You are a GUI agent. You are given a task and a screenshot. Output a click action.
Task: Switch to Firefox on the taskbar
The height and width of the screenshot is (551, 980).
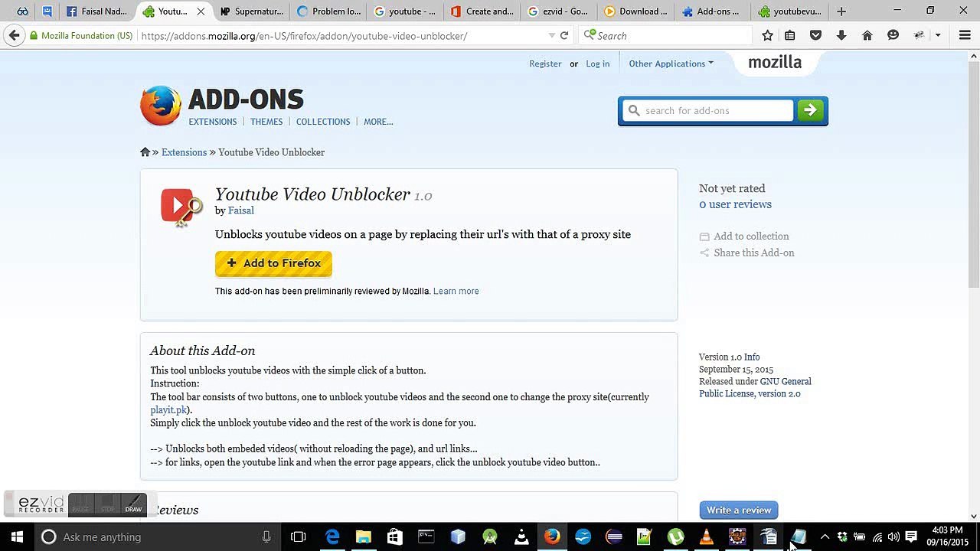(x=552, y=536)
